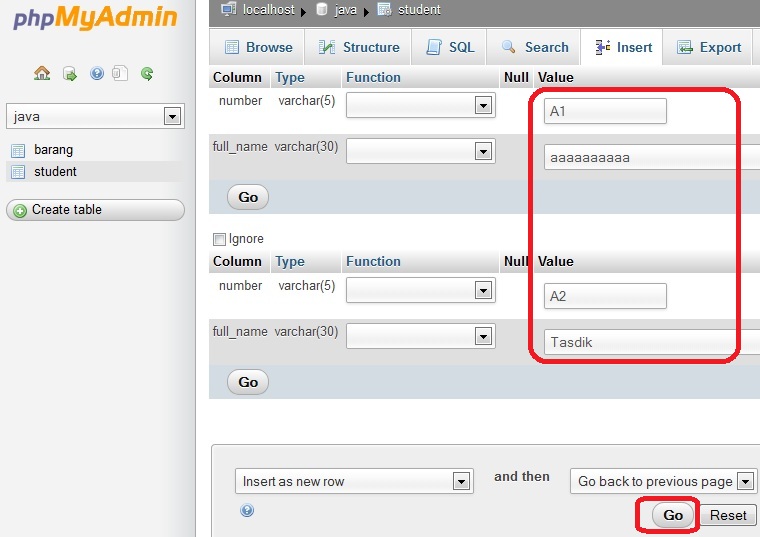Open the Structure tab

tap(358, 47)
